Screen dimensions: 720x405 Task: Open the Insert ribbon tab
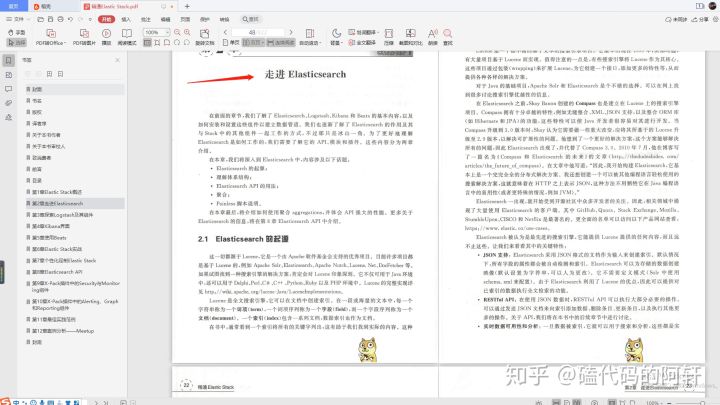point(125,19)
